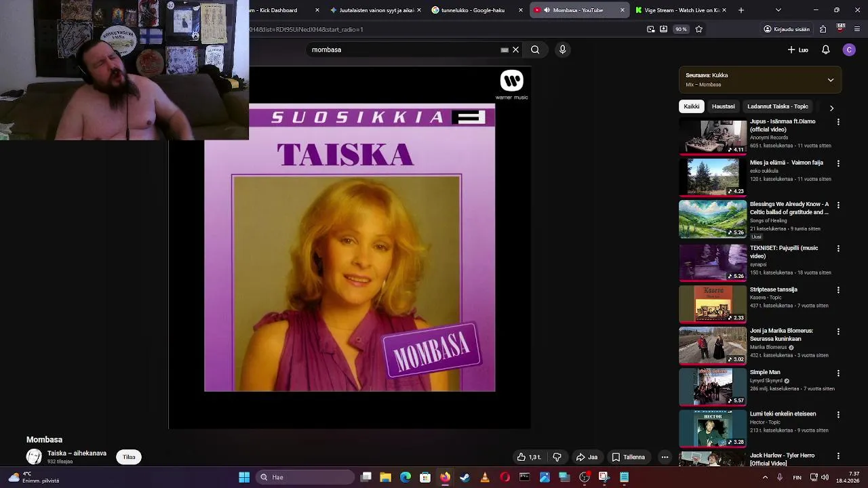Open options for TEKNISET: Pajupilli video
This screenshot has height=488, width=868.
tap(838, 249)
